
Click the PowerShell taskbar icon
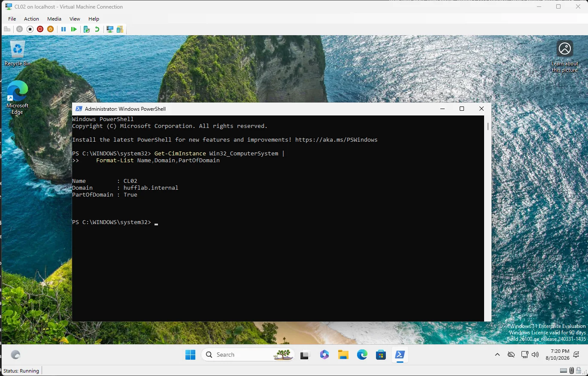point(400,355)
